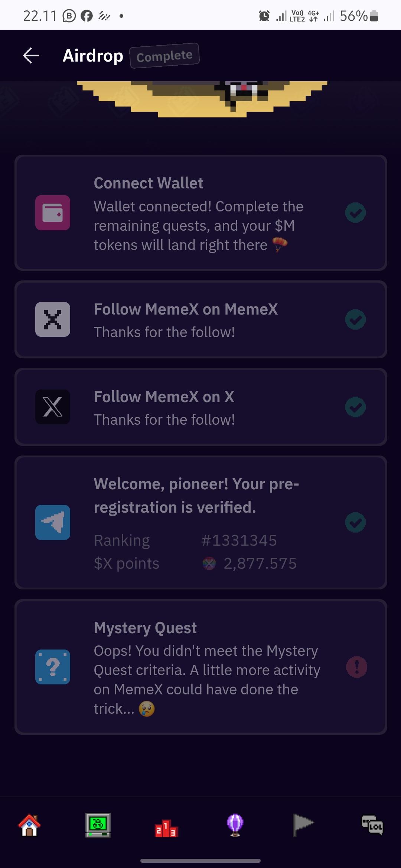The height and width of the screenshot is (868, 401).
Task: Tap the $X points value 2,877.575
Action: coord(260,563)
